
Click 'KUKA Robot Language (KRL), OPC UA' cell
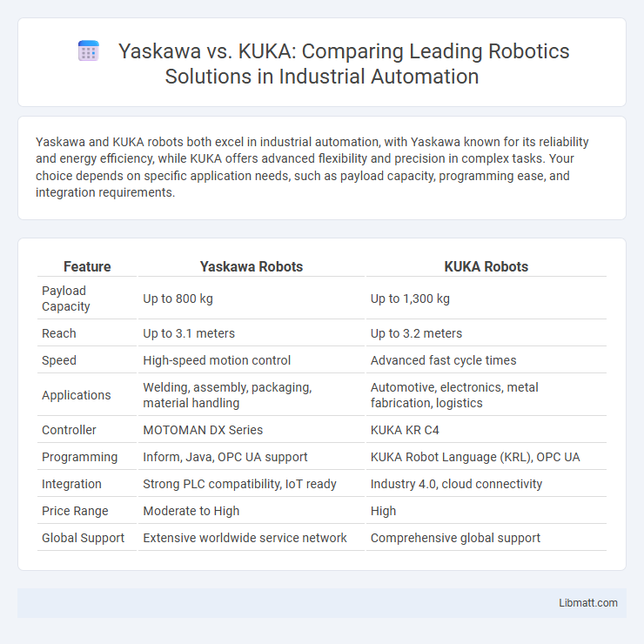486,457
